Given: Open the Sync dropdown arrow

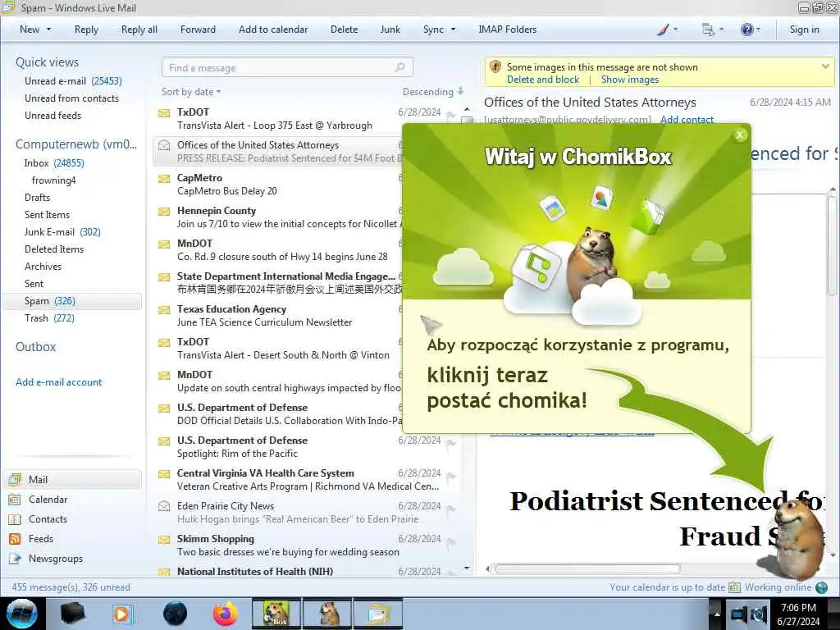Looking at the screenshot, I should (453, 30).
